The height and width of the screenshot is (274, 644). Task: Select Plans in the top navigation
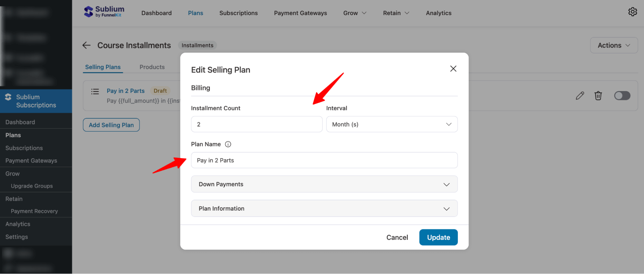pyautogui.click(x=195, y=13)
